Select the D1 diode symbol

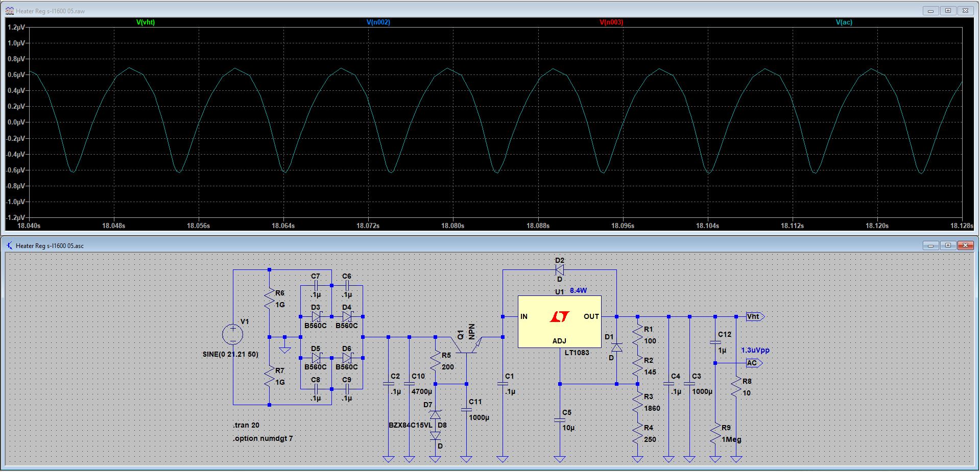click(616, 347)
